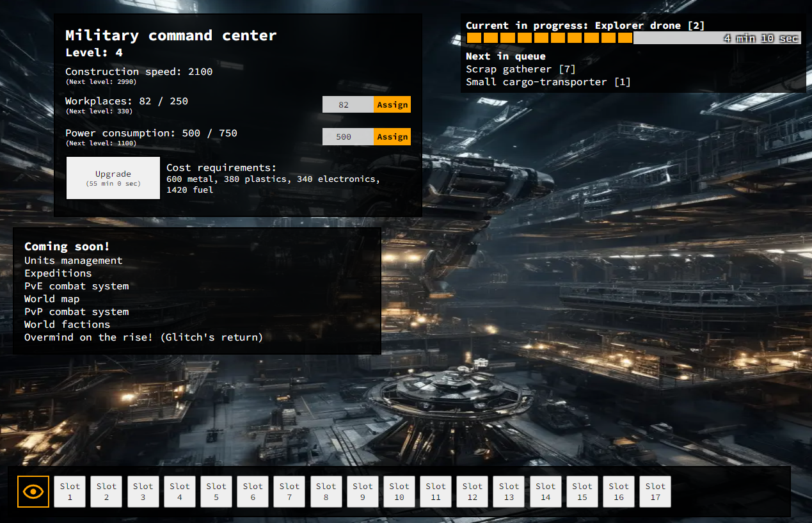Screen dimensions: 812x523
Task: Select Slot 2
Action: (106, 492)
